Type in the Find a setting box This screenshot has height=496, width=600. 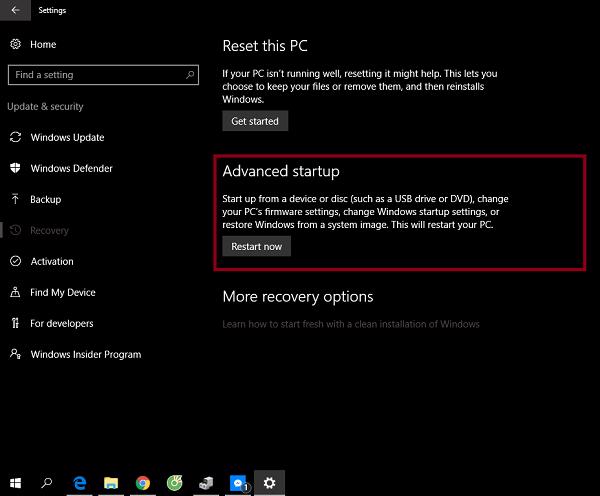[x=95, y=75]
